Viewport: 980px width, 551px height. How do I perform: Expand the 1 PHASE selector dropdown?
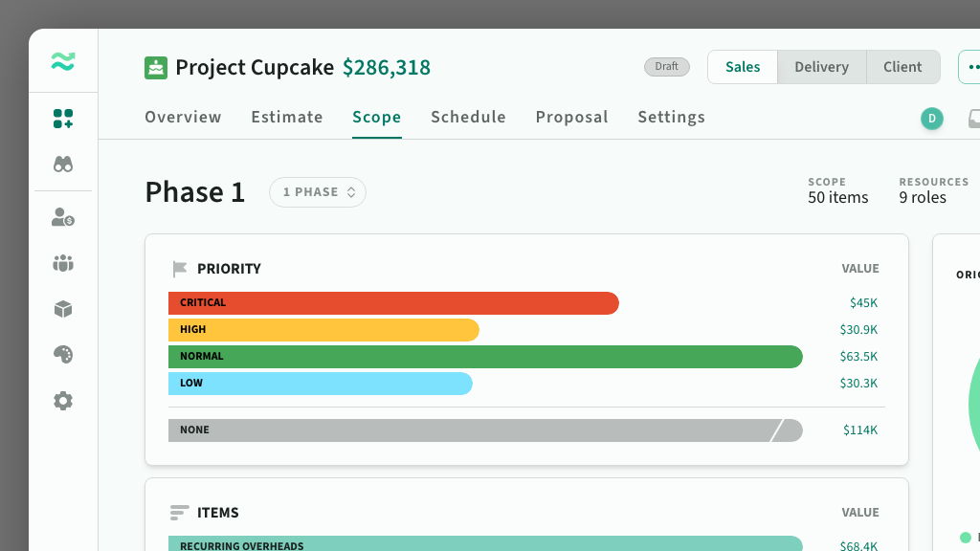point(318,191)
